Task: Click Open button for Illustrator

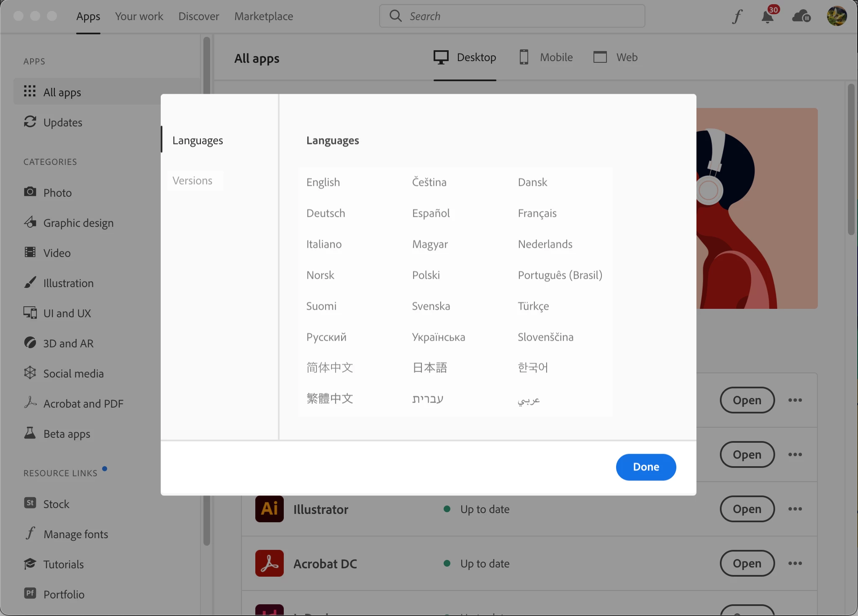Action: coord(747,509)
